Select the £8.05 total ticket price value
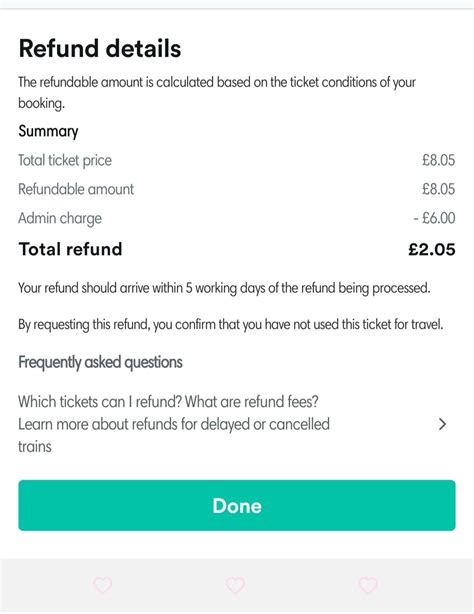 pyautogui.click(x=438, y=161)
